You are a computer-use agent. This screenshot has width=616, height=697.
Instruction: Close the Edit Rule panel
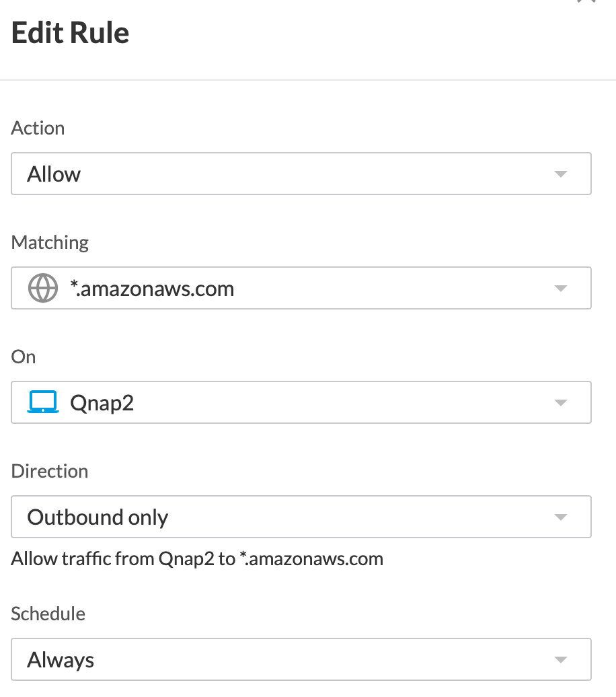point(586,2)
